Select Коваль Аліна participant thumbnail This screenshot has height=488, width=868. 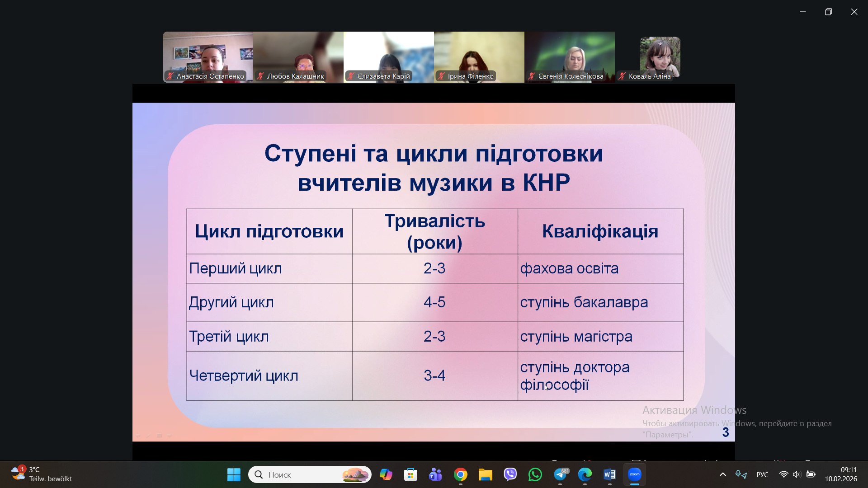(660, 56)
